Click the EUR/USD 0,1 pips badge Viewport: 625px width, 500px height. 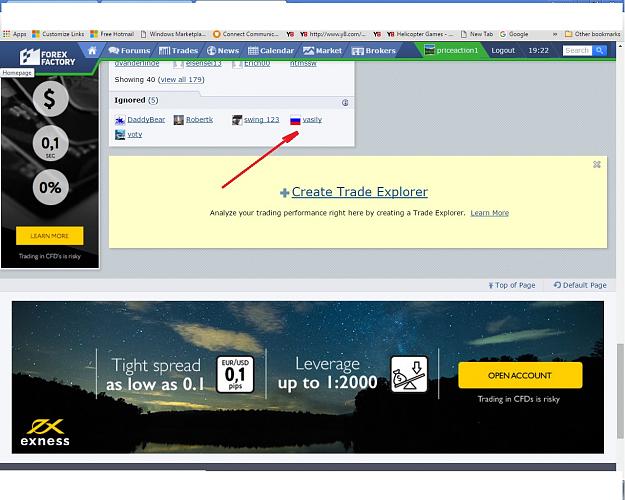(x=235, y=374)
